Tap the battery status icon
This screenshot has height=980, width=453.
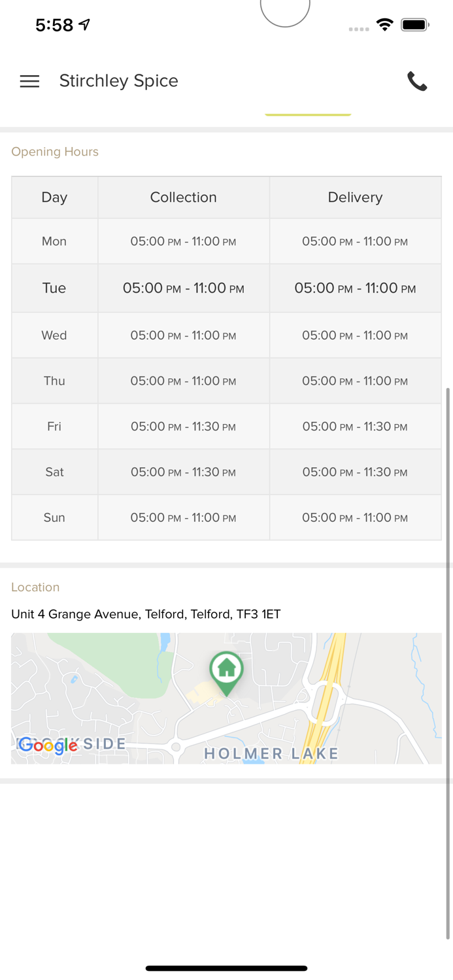(414, 25)
